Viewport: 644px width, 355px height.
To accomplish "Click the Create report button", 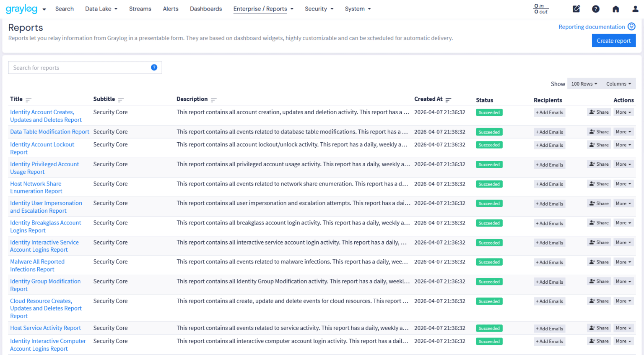I will point(614,41).
